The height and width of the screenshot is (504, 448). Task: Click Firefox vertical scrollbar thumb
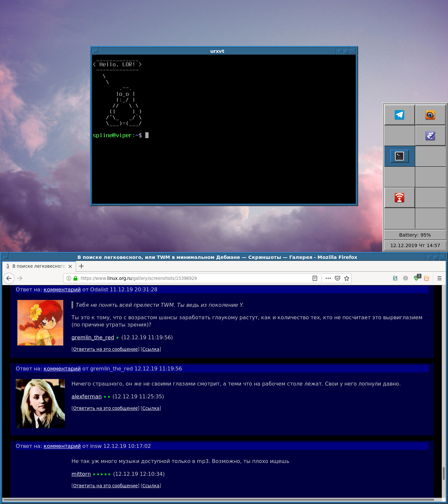pyautogui.click(x=444, y=473)
